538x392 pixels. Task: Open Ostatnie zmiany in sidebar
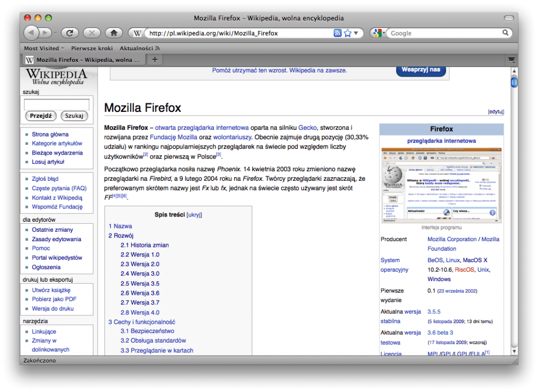coord(53,230)
